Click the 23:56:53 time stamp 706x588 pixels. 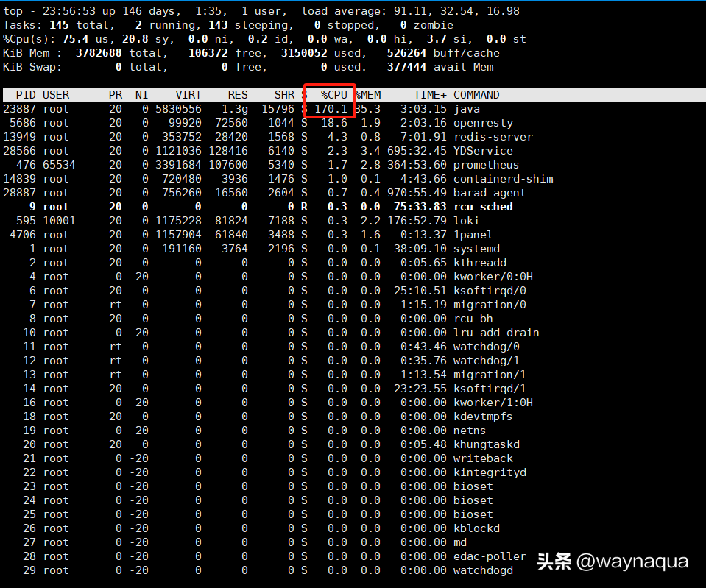coord(69,11)
